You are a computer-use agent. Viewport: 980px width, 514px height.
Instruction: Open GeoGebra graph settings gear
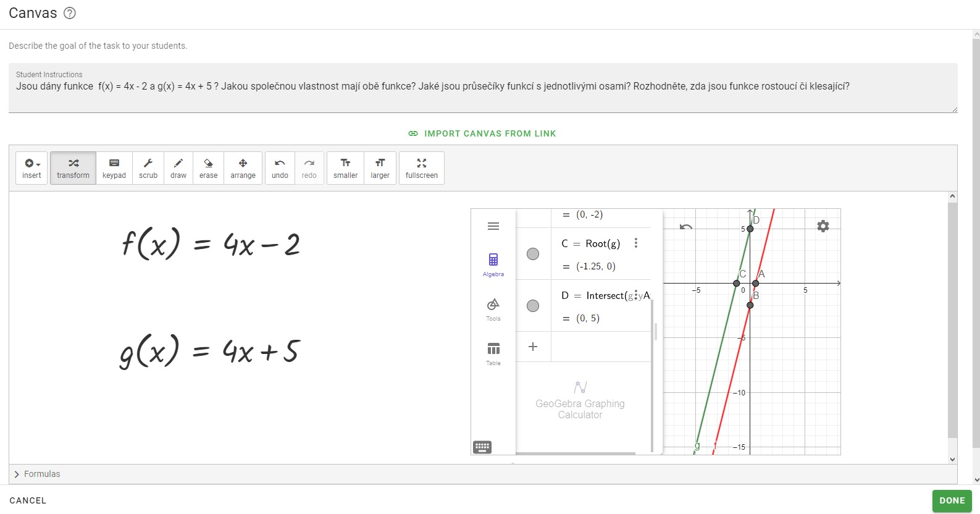click(823, 226)
